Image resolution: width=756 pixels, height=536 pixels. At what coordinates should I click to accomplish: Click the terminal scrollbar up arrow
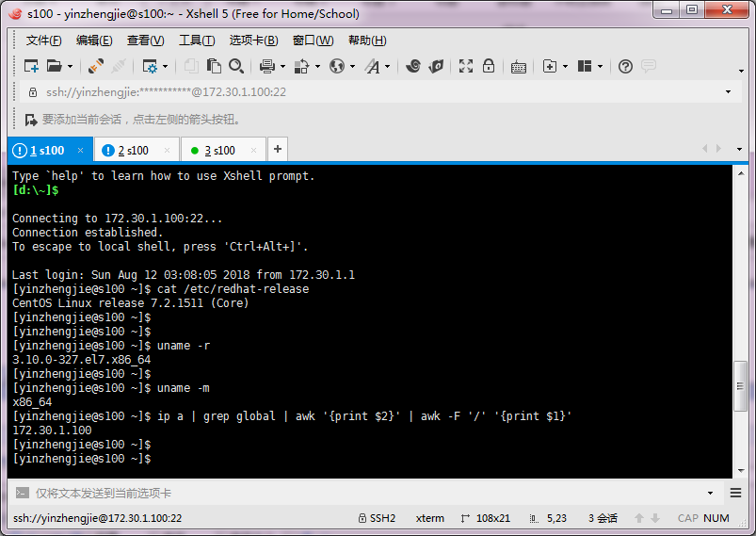point(741,173)
